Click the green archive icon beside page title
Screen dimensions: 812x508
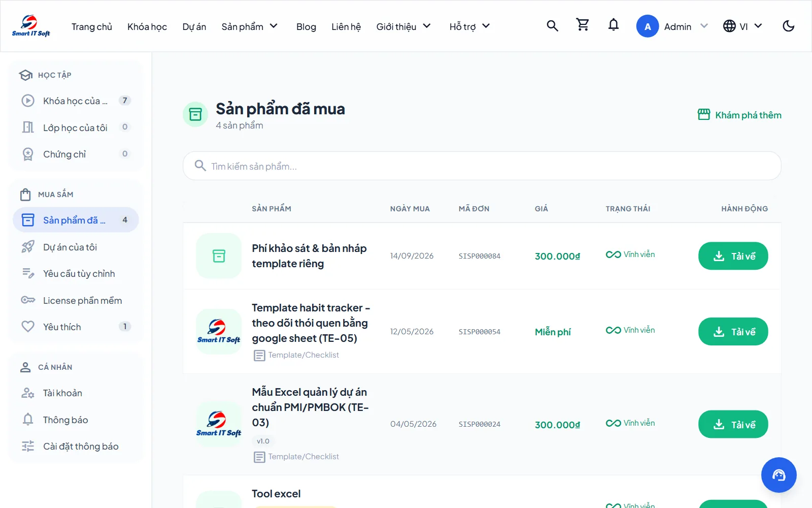coord(195,114)
